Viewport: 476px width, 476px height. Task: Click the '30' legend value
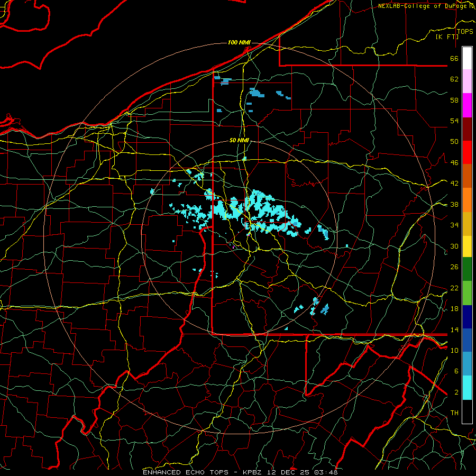tap(454, 246)
